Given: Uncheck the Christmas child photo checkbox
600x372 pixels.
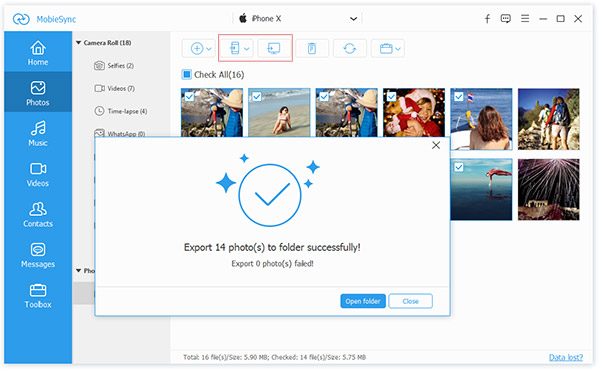Looking at the screenshot, I should pos(391,96).
